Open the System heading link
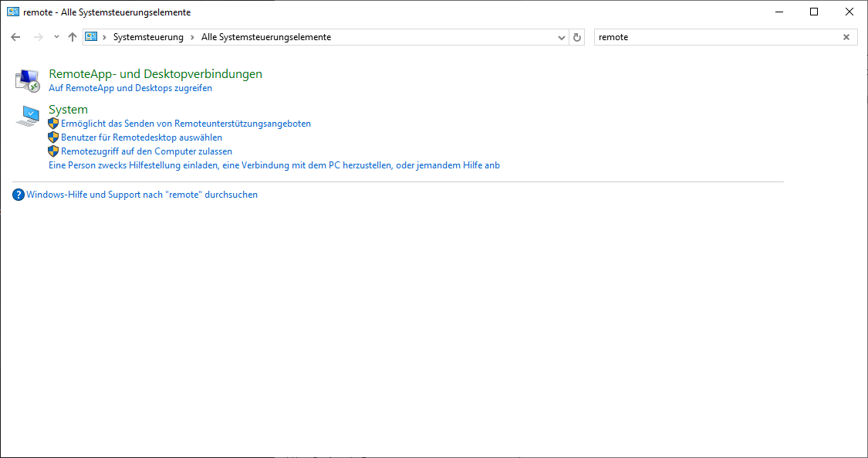 tap(68, 109)
